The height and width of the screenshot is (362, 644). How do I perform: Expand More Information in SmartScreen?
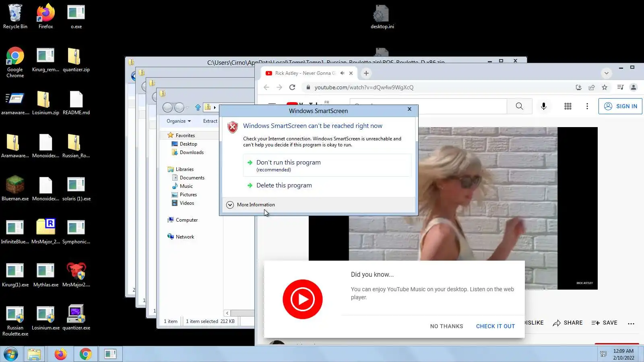click(251, 205)
